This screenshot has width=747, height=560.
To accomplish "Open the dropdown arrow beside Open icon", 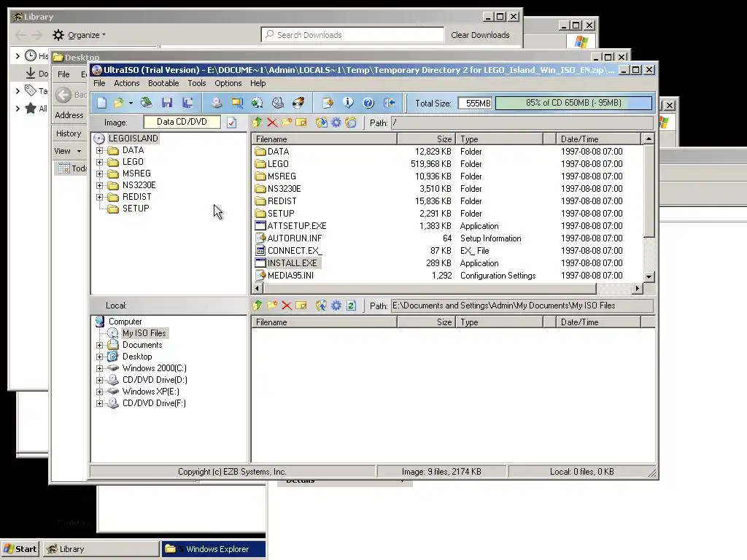I will (x=131, y=103).
